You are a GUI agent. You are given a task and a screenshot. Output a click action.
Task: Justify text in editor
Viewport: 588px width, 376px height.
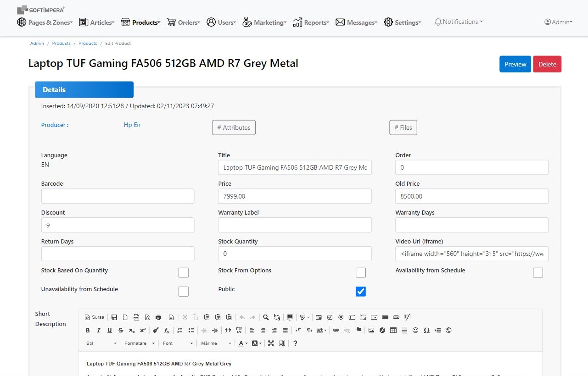pos(285,330)
